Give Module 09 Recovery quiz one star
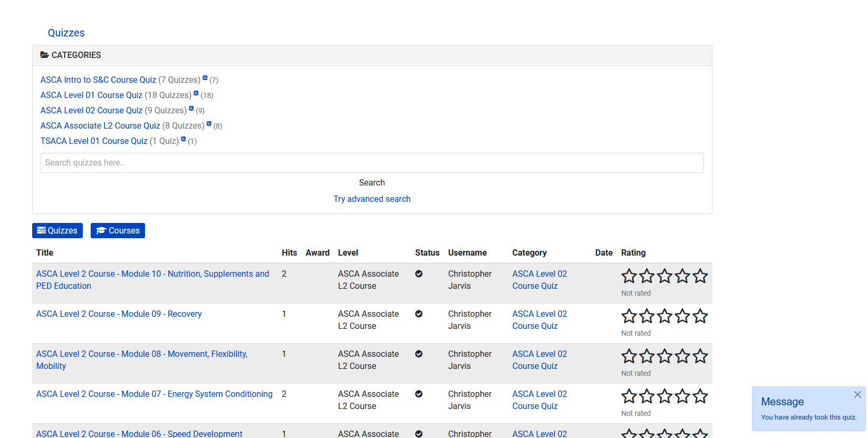The image size is (868, 438). [629, 316]
